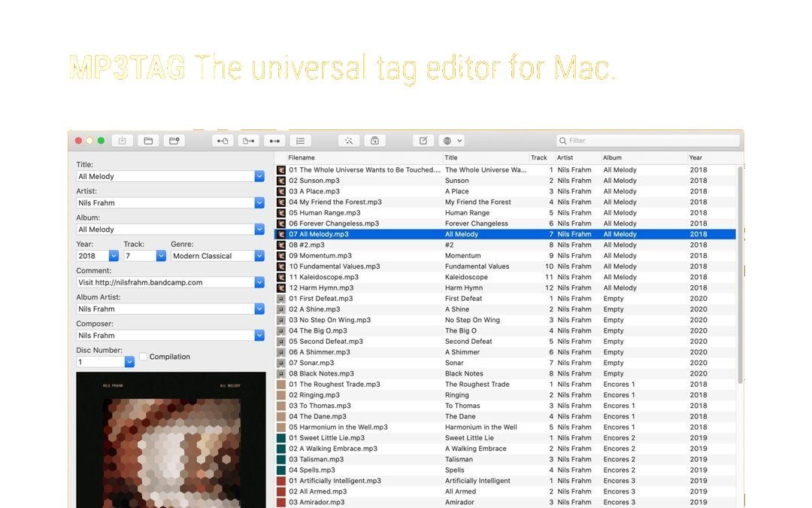The image size is (812, 508).
Task: Sort by the Title column header
Action: click(x=451, y=157)
